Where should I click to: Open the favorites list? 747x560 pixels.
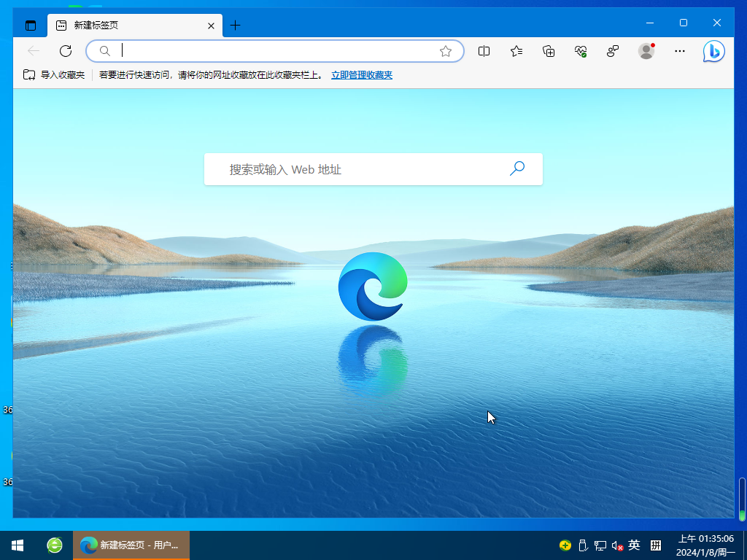[516, 51]
